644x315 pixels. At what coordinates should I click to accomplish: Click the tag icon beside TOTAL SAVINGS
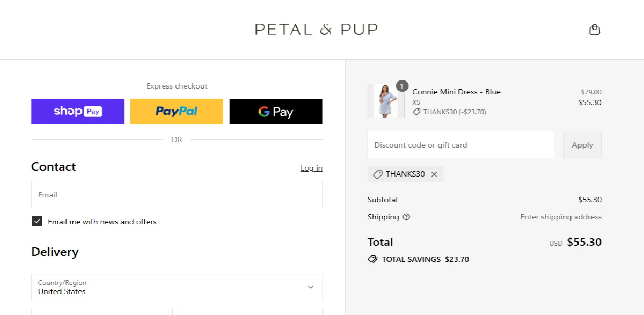pos(372,259)
